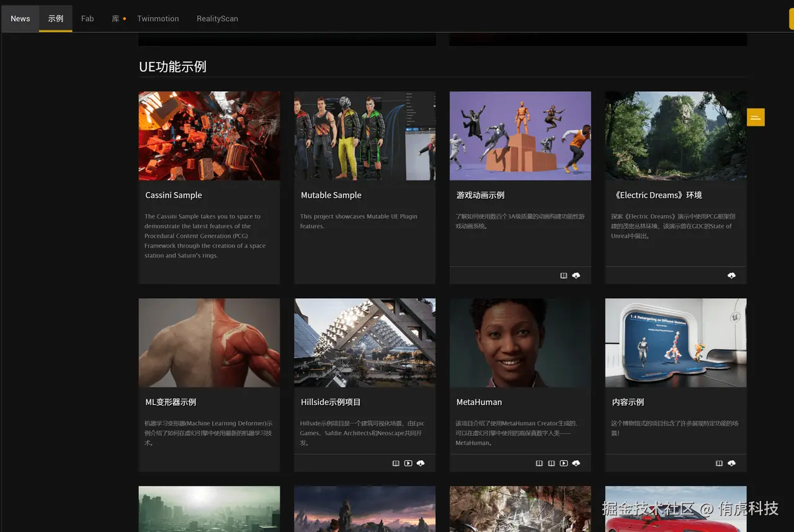Open documentation icon on 游戏动画示例 card

point(563,275)
